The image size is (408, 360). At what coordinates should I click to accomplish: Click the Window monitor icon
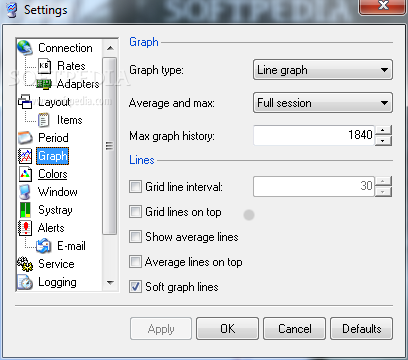coord(25,192)
